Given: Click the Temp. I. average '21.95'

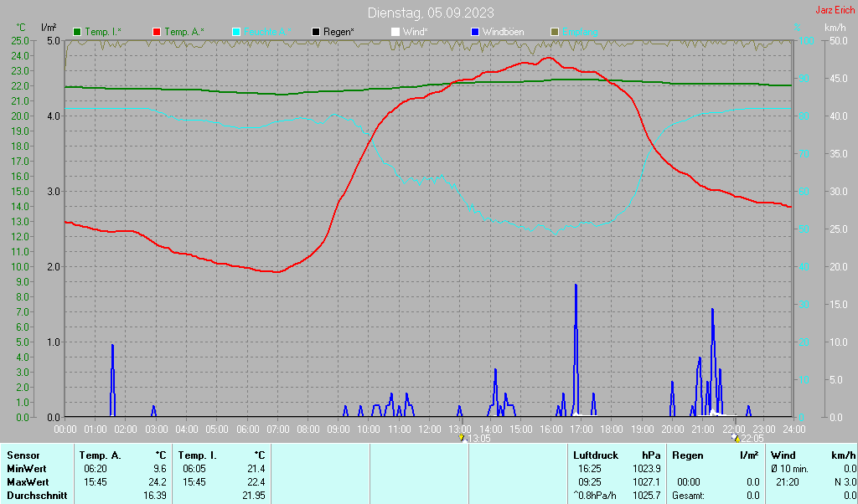Looking at the screenshot, I should coord(253,496).
